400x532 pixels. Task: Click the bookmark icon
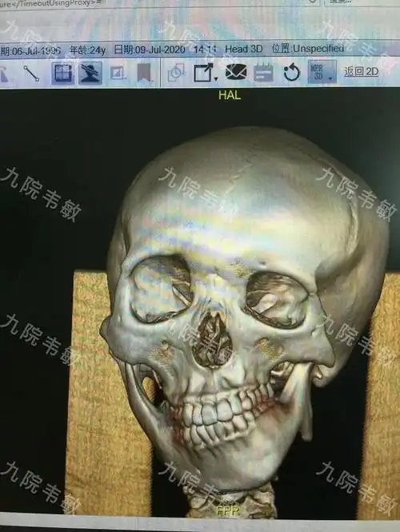pos(144,73)
